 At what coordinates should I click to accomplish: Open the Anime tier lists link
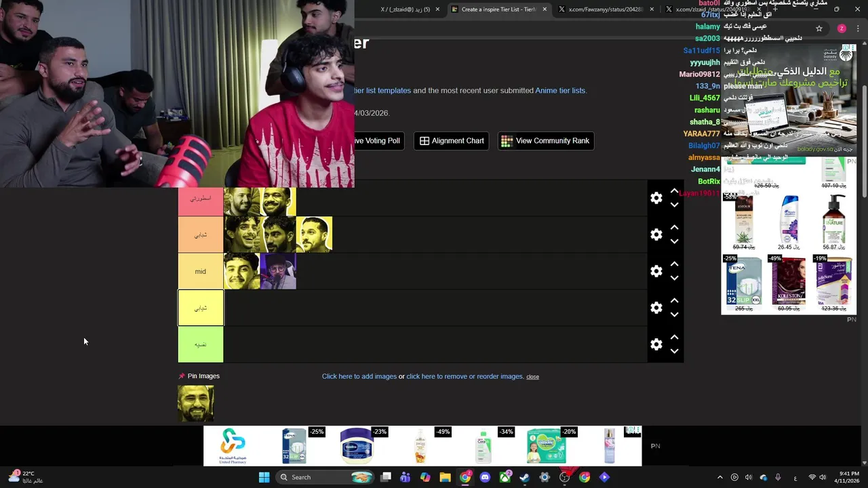pos(560,90)
